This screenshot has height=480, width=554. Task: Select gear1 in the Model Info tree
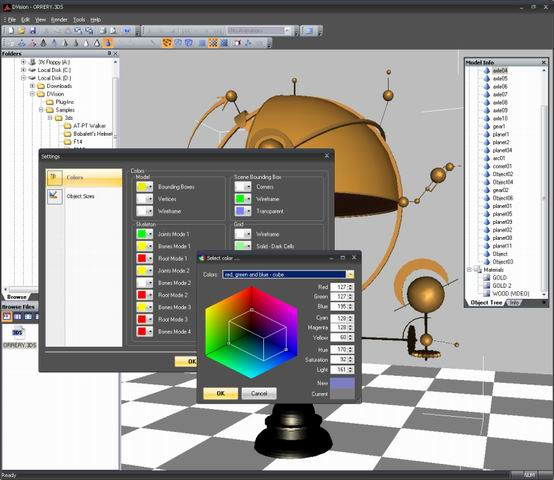click(499, 126)
